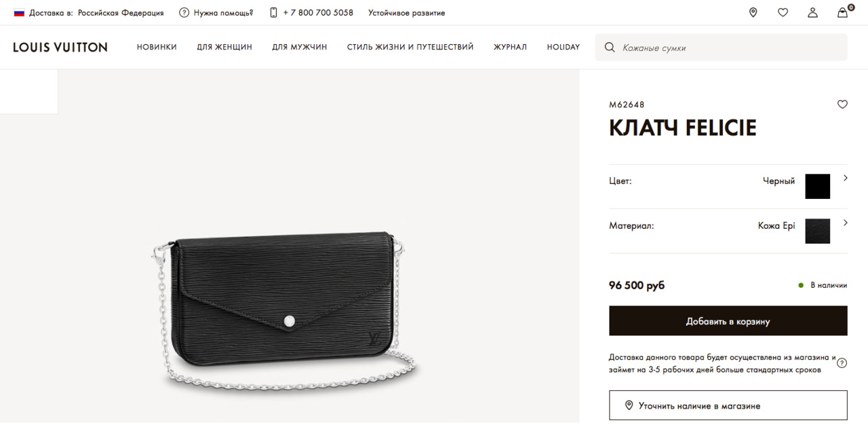The height and width of the screenshot is (427, 868).
Task: Click the Кожаные сумки search field
Action: [721, 48]
